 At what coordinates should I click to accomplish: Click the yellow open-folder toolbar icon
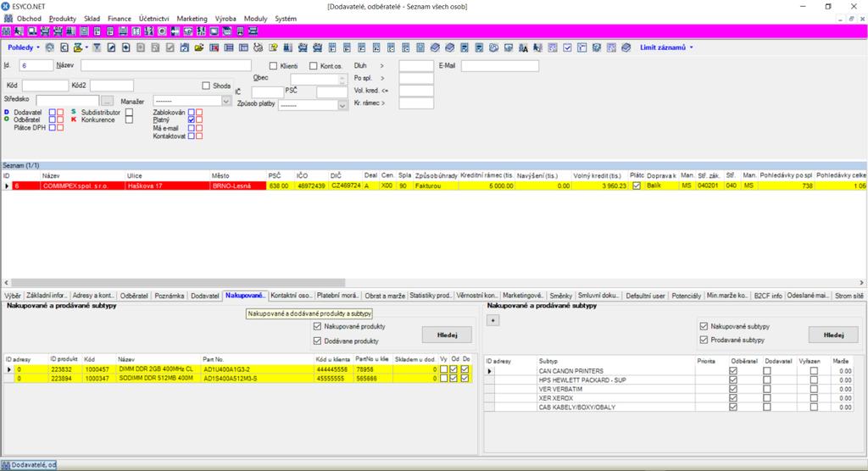198,47
